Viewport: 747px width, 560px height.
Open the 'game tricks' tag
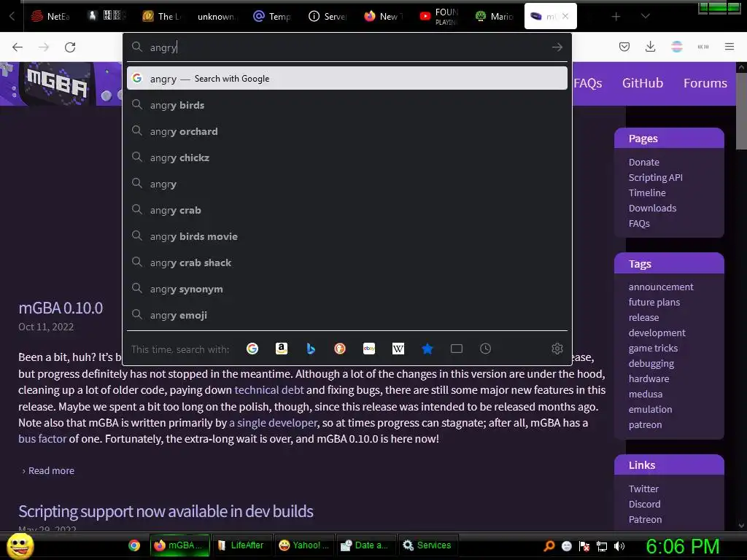[x=653, y=348]
